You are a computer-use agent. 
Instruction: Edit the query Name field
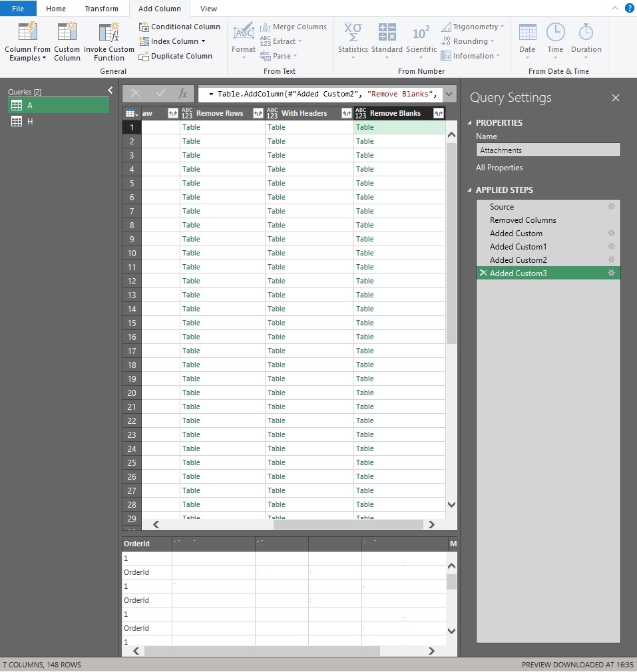(548, 150)
